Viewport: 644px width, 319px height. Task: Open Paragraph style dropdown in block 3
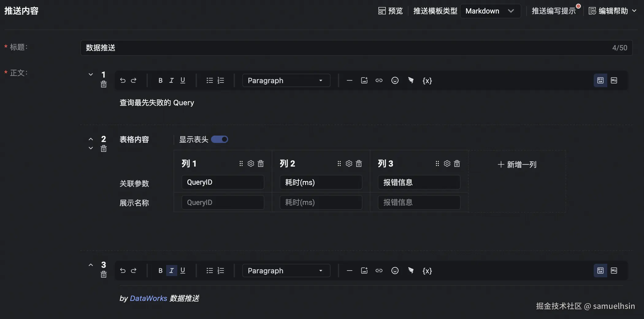pyautogui.click(x=286, y=271)
